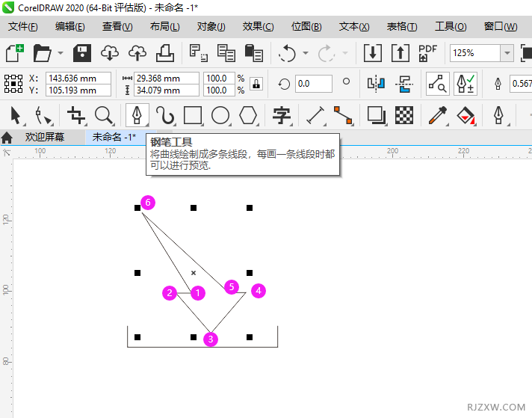Open the 125% zoom level dropdown
This screenshot has width=532, height=418.
(507, 53)
